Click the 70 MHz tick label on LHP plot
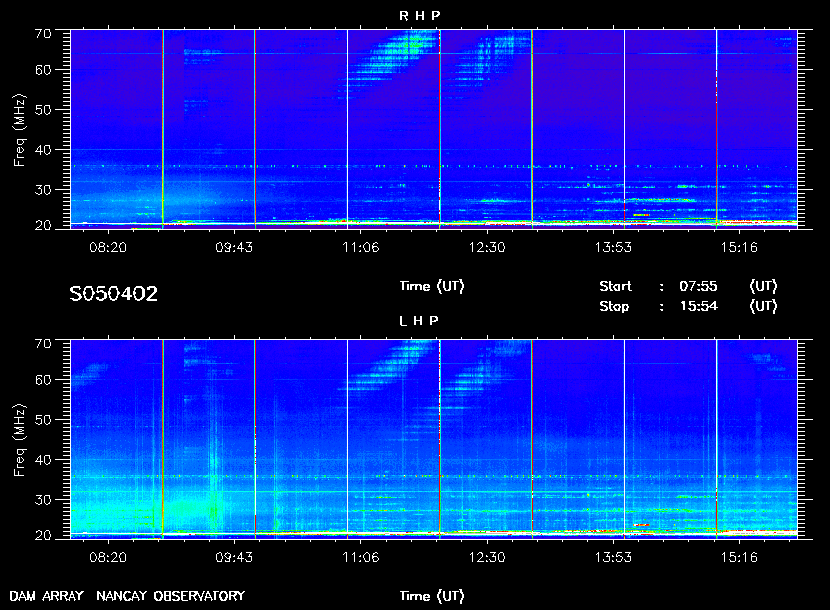Image resolution: width=830 pixels, height=610 pixels. click(x=43, y=344)
